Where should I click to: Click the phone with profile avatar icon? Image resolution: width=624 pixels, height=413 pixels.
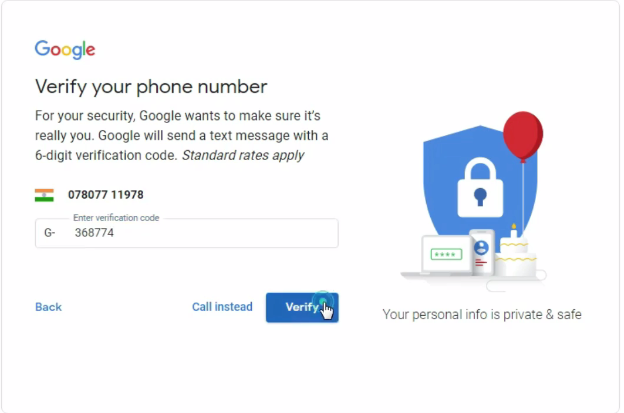(482, 252)
